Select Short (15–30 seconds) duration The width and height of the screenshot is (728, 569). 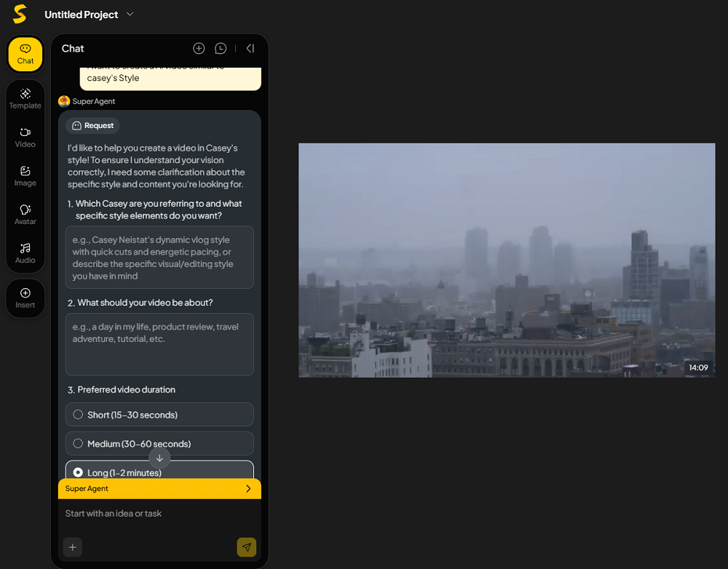pos(79,415)
